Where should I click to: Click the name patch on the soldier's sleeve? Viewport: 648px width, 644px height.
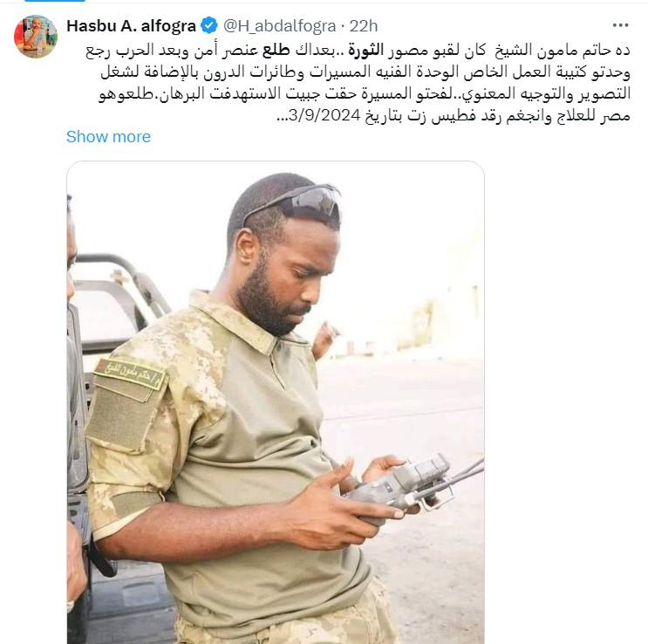click(x=129, y=373)
